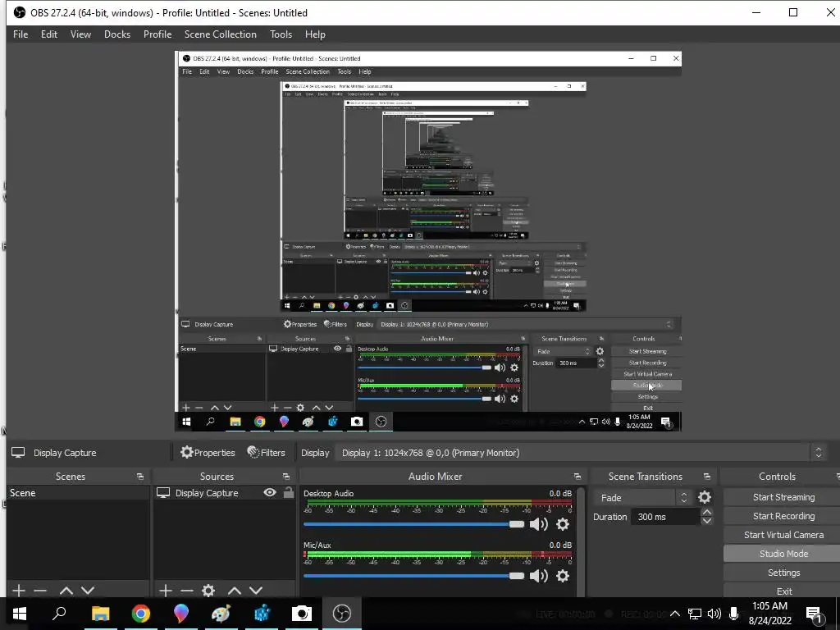Image resolution: width=840 pixels, height=630 pixels.
Task: Open notification center in taskbar
Action: pos(815,614)
